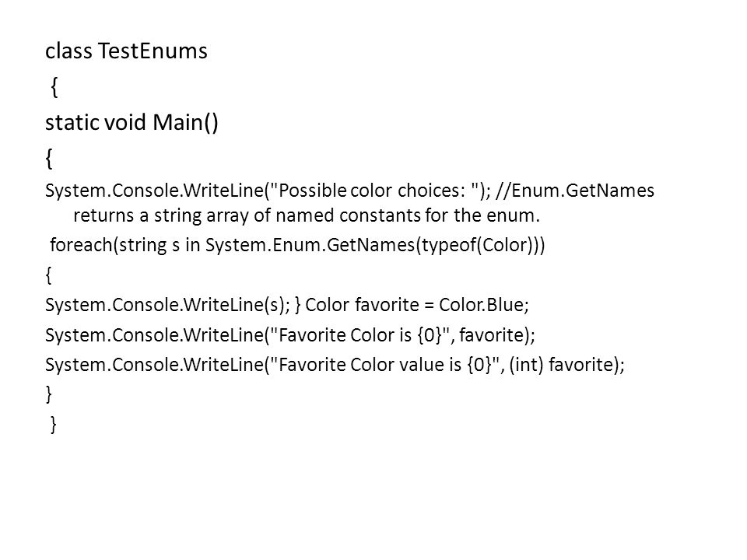This screenshot has height=560, width=747.
Task: Click the first closing brace near the bottom
Action: pyautogui.click(x=48, y=394)
